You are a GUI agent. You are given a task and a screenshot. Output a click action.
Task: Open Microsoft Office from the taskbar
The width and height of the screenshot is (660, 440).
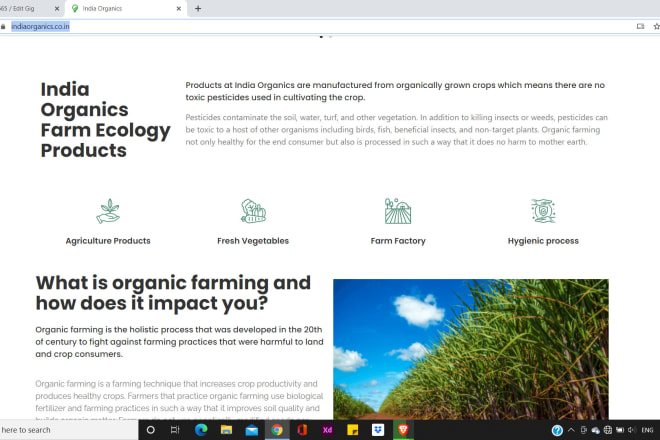pos(302,430)
